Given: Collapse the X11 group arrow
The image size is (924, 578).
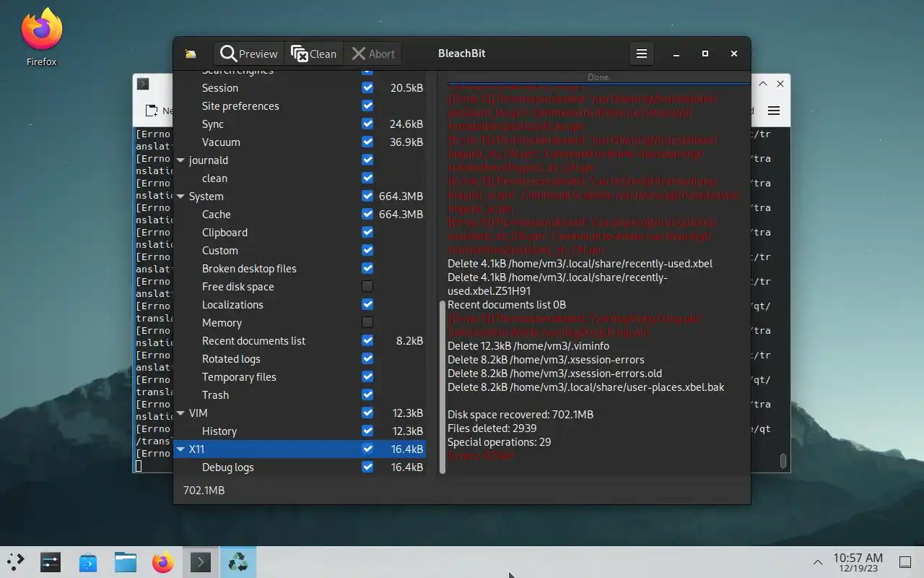Looking at the screenshot, I should 180,449.
